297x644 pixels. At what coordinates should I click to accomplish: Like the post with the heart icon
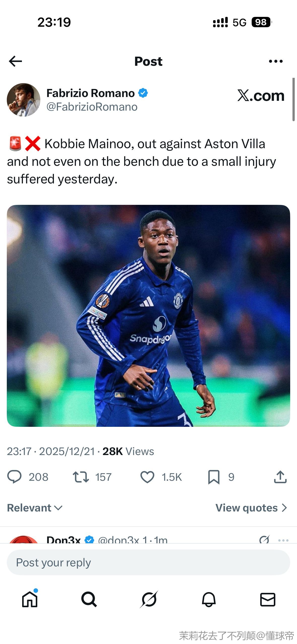click(147, 477)
